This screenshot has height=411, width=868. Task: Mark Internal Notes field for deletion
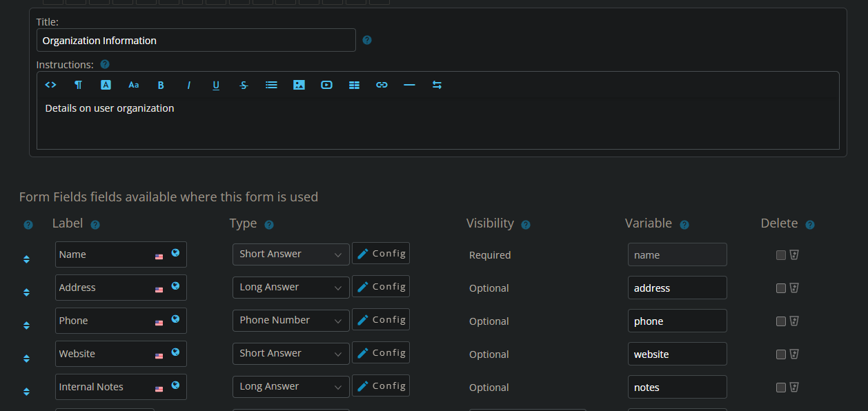[781, 388]
